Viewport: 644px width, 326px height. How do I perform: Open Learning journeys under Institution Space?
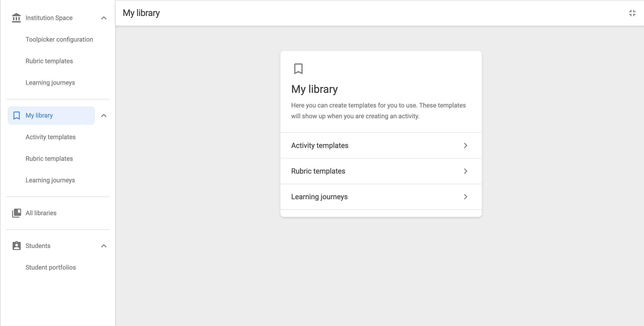click(50, 83)
